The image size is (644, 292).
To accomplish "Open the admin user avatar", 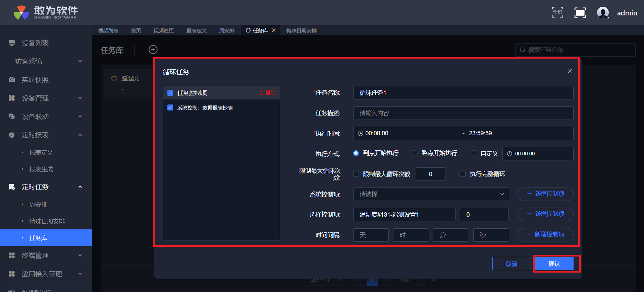I will (603, 13).
